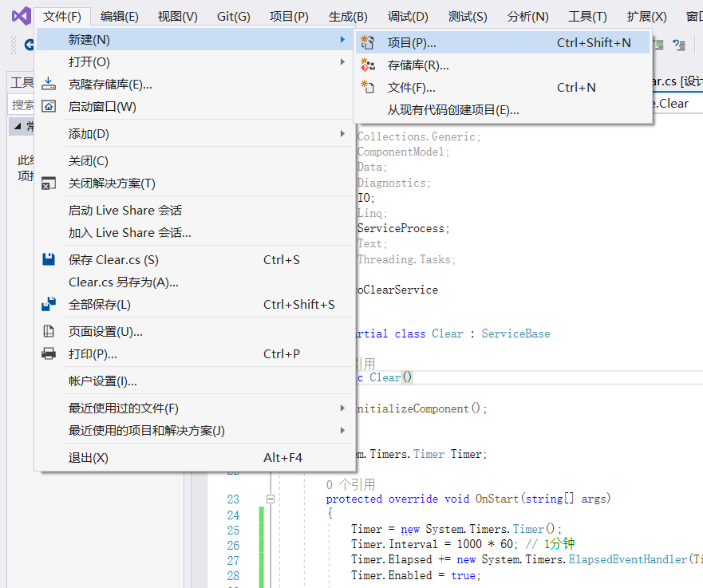Select 克隆存储库(E)... menu entry
The height and width of the screenshot is (588, 703).
click(195, 85)
